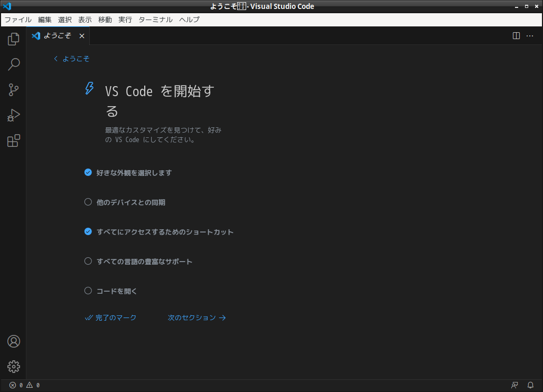Open the 実行 menu
Image resolution: width=543 pixels, height=392 pixels.
click(125, 20)
